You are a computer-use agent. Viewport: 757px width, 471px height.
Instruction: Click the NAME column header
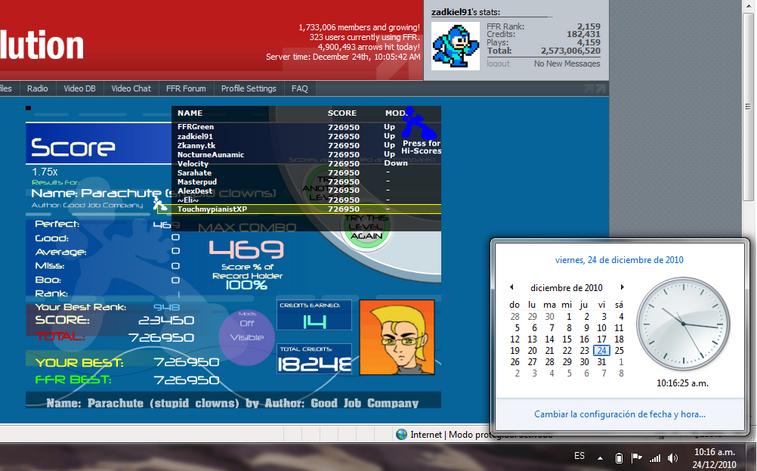(190, 113)
